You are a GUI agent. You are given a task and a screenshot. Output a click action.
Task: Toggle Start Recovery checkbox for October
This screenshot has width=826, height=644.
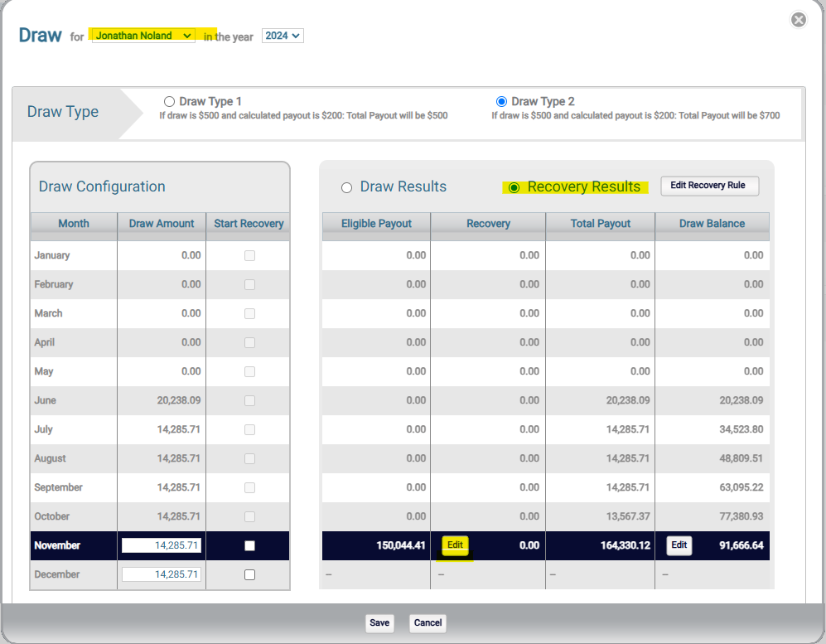tap(249, 516)
